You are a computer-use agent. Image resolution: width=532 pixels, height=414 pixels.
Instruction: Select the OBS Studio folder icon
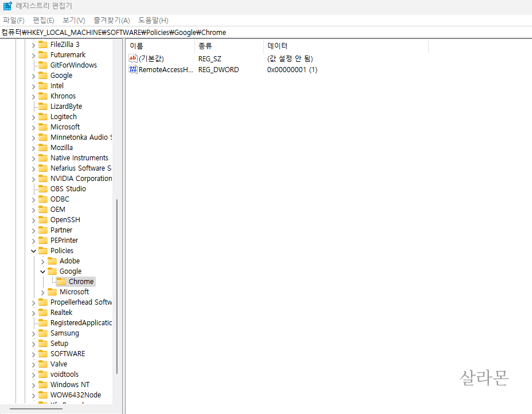[43, 189]
